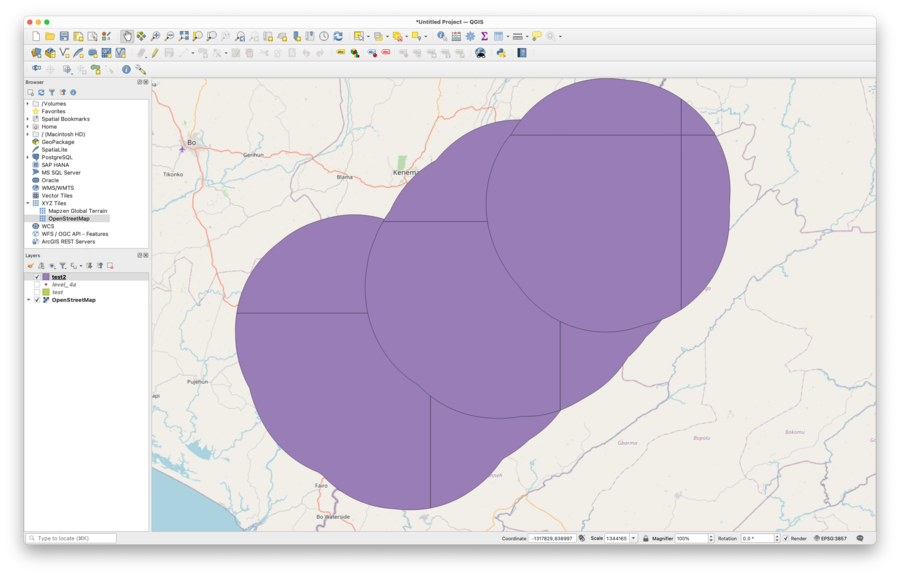Hide the test2 layer
This screenshot has height=576, width=900.
(37, 276)
